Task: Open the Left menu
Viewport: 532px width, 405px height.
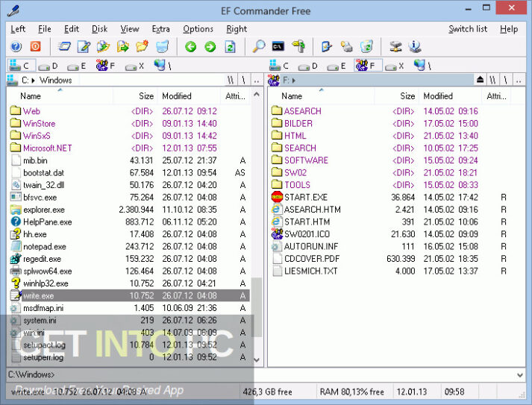Action: (x=18, y=29)
